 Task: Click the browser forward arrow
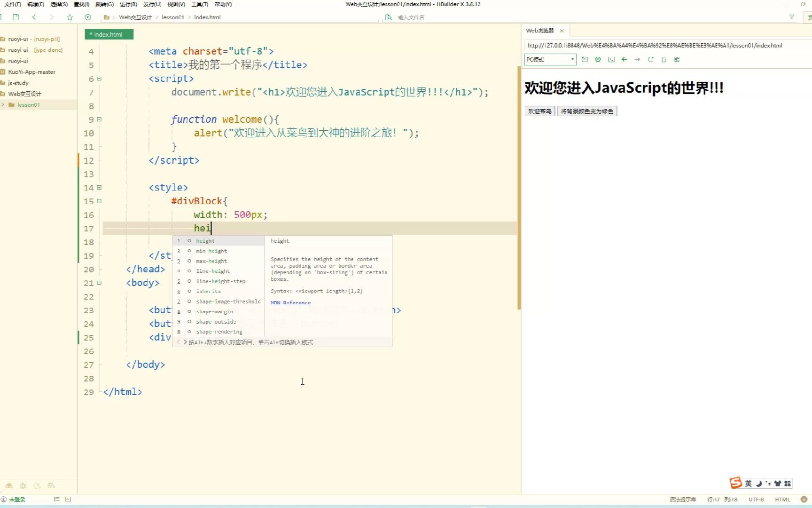tap(637, 60)
